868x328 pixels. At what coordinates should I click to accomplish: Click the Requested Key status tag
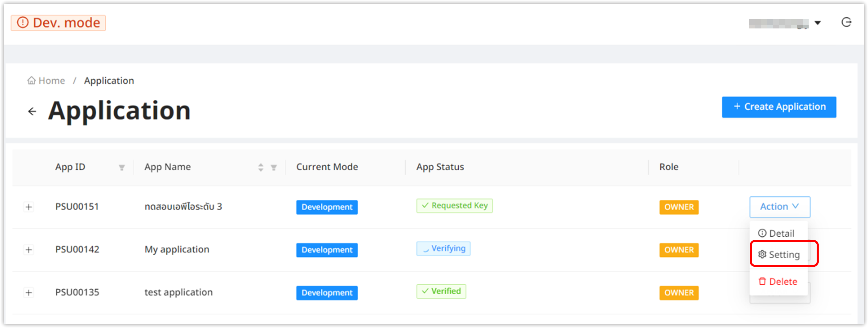[454, 206]
